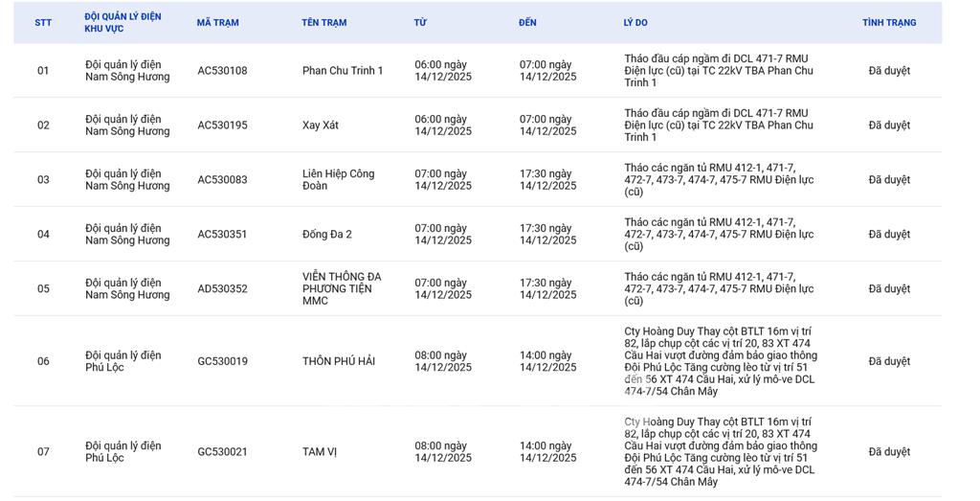This screenshot has height=501, width=980.
Task: Click the Tên trạm column header
Action: [323, 22]
